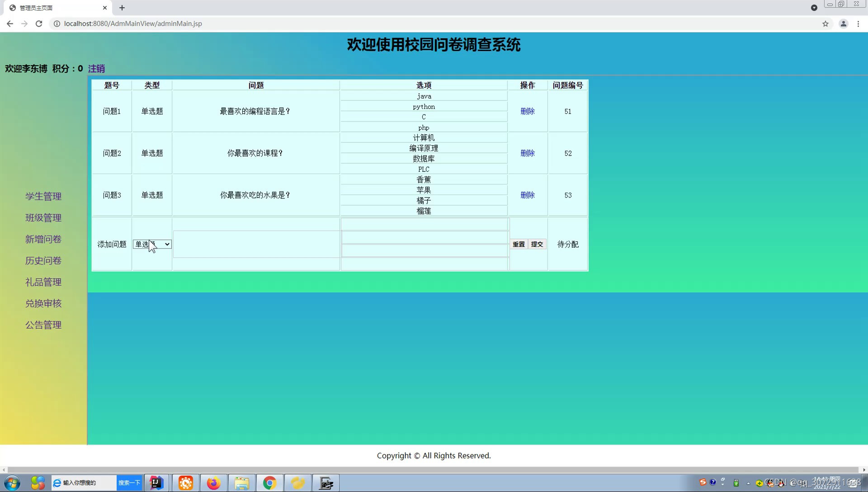Click the horizontal page scrollbar
This screenshot has height=492, width=868.
[433, 470]
